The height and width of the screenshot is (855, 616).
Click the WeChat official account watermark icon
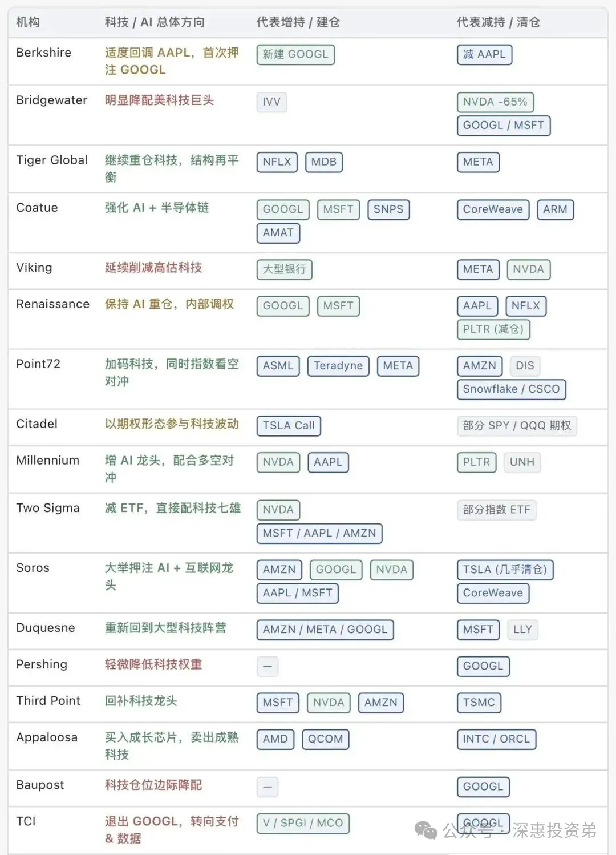click(426, 830)
